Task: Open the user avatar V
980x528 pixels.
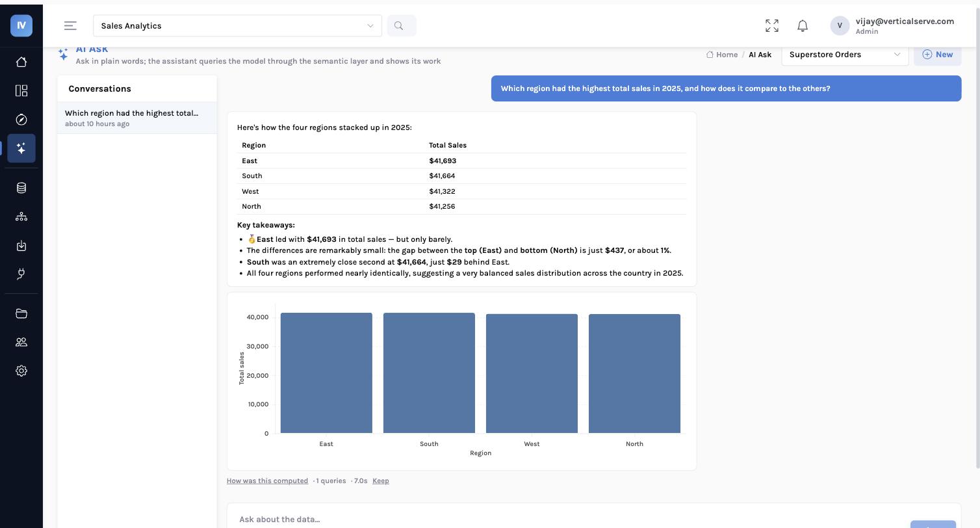Action: [x=840, y=25]
